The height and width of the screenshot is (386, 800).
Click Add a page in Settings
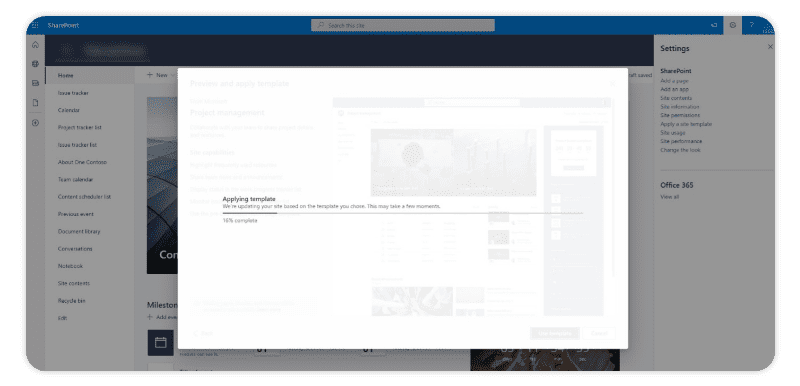[674, 81]
